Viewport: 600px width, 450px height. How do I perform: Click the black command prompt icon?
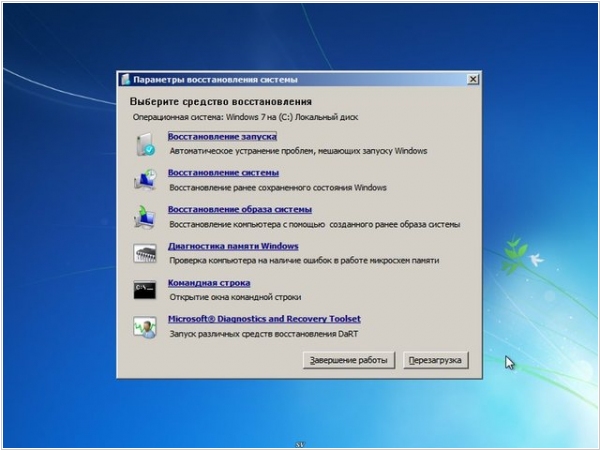[145, 290]
